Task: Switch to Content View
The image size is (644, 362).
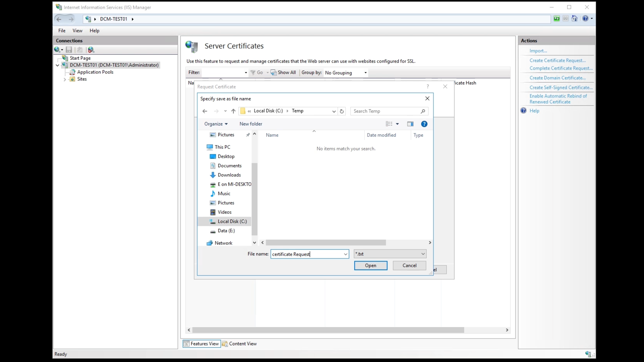Action: (x=239, y=344)
